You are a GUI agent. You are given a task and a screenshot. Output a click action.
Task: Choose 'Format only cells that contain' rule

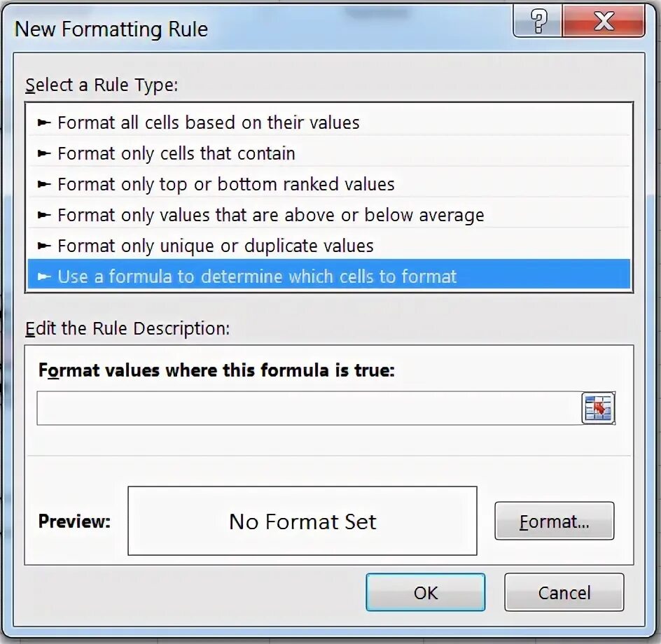tap(329, 153)
